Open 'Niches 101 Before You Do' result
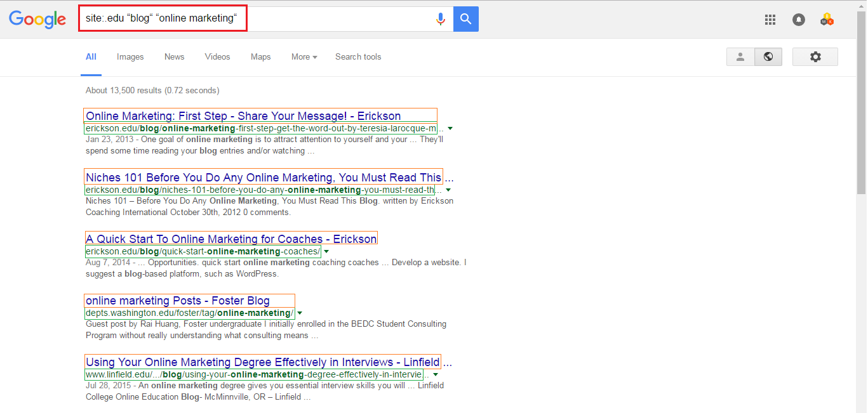868x413 pixels. click(269, 178)
